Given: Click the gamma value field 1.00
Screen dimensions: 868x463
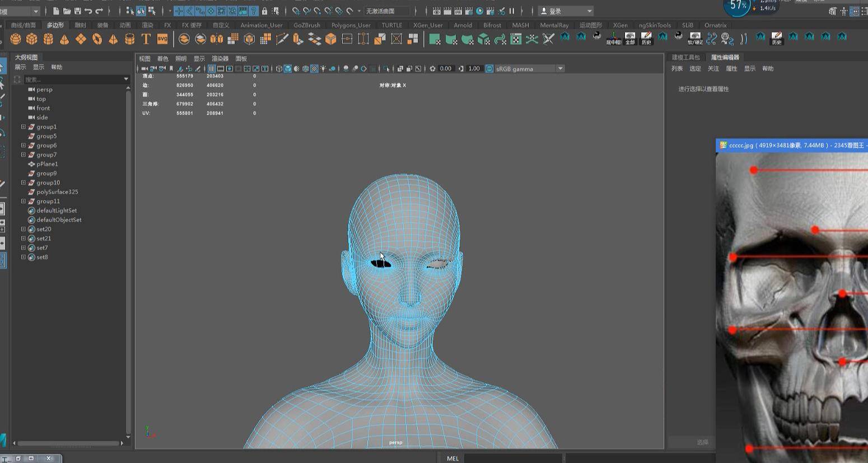Looking at the screenshot, I should [x=474, y=68].
